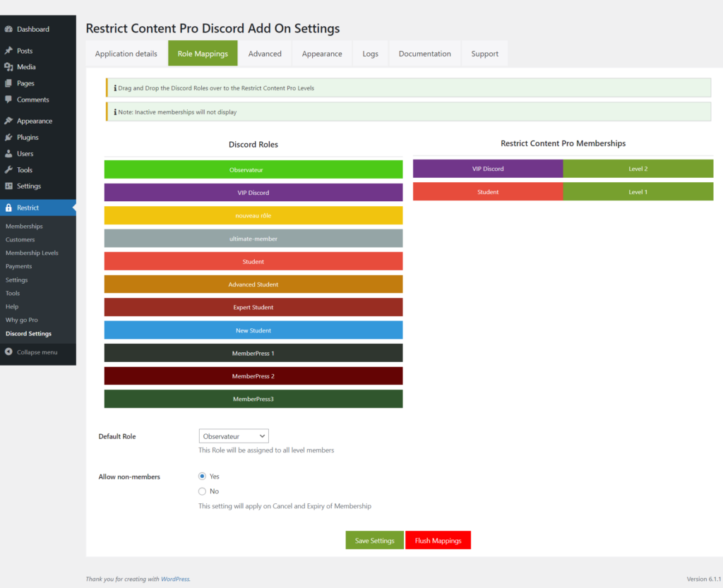Click the Save Settings button

pos(374,540)
